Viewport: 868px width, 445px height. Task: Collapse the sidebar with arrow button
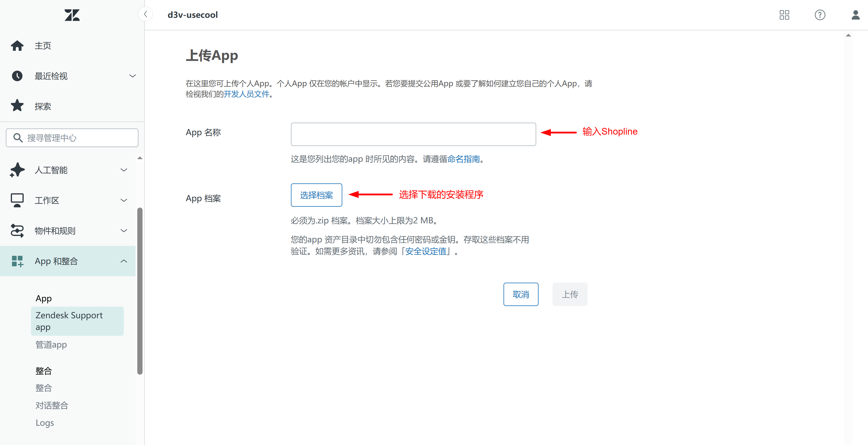point(145,15)
